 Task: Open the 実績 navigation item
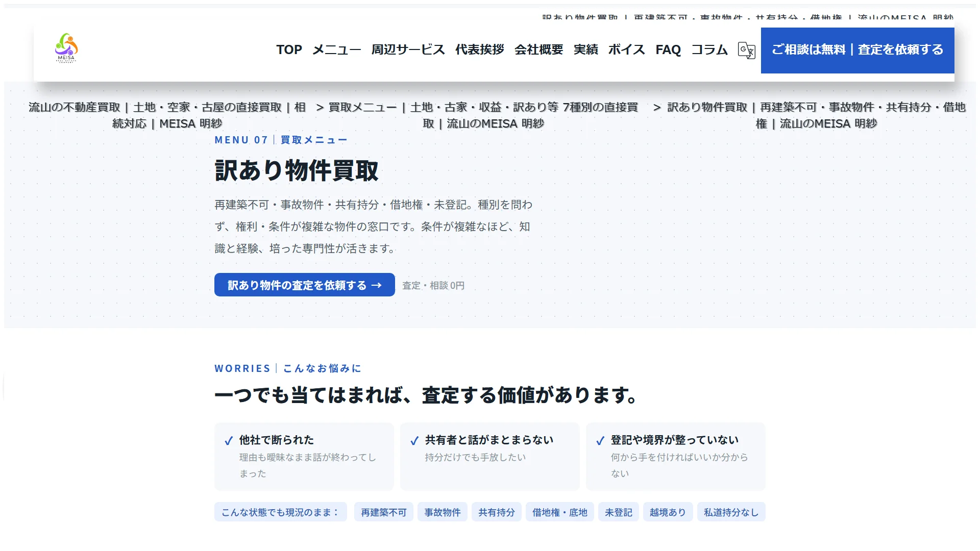[x=585, y=49]
